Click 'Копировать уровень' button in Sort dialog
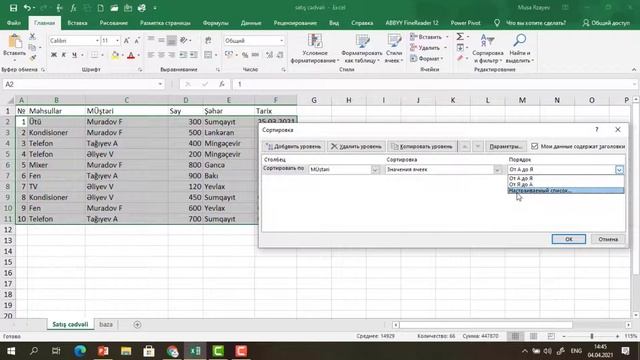640x360 pixels. [422, 146]
